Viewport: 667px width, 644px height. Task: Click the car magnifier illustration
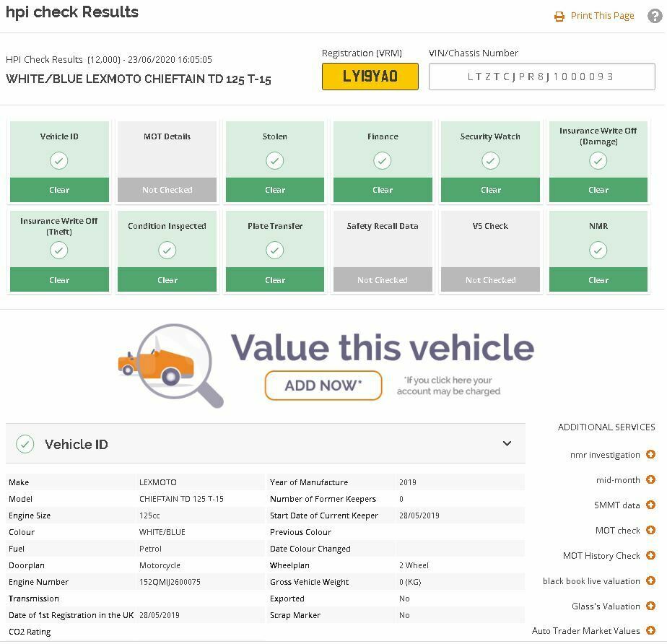[x=170, y=365]
